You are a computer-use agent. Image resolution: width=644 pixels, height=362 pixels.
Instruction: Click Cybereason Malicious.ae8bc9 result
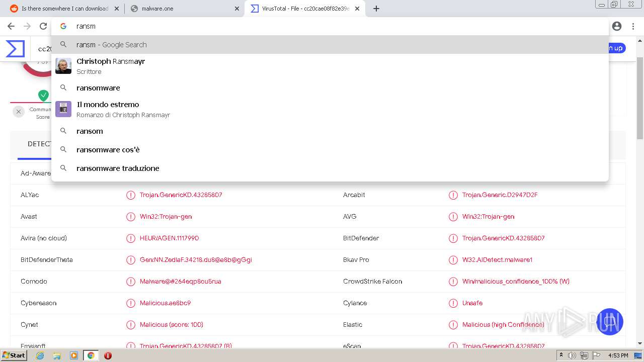pos(166,303)
